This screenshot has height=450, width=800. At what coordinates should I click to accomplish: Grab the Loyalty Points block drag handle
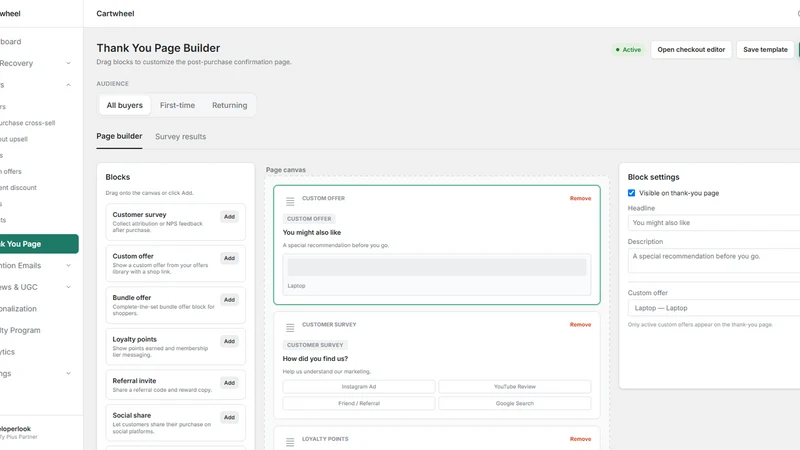pyautogui.click(x=290, y=442)
